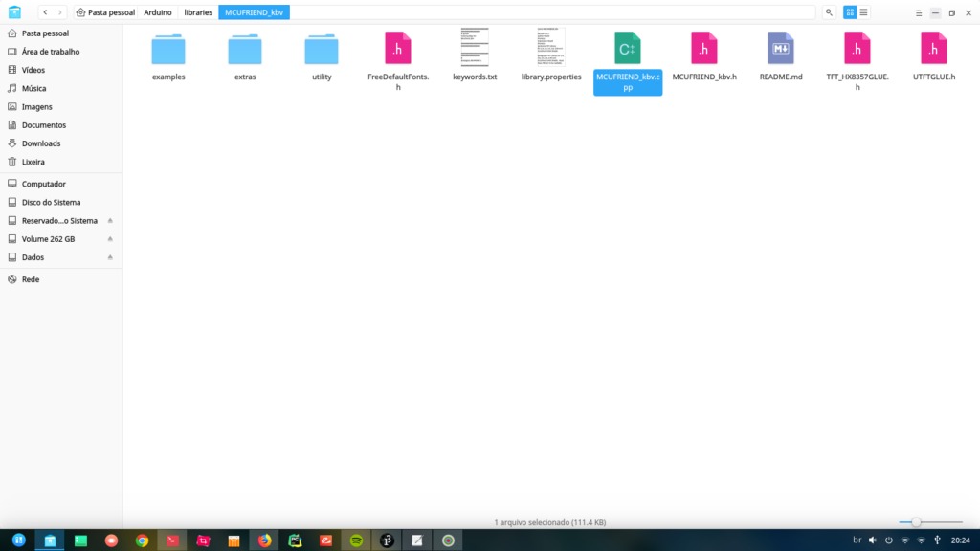
Task: Open Pasta pessoal in the sidebar
Action: tap(61, 33)
